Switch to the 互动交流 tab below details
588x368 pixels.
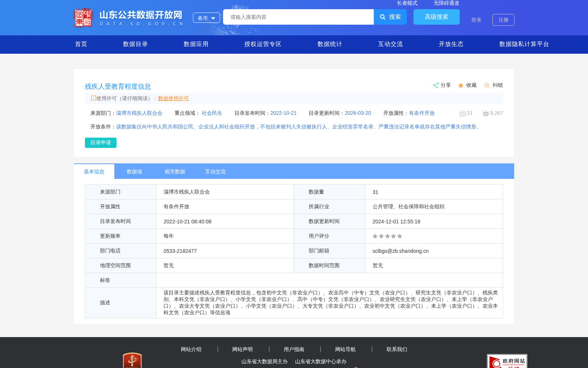(x=215, y=171)
